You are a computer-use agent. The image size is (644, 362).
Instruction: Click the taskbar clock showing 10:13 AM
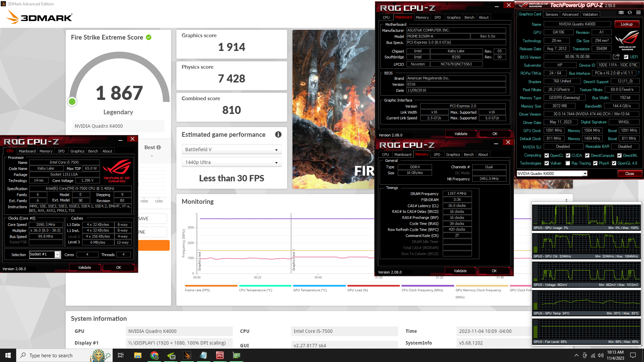pyautogui.click(x=615, y=355)
